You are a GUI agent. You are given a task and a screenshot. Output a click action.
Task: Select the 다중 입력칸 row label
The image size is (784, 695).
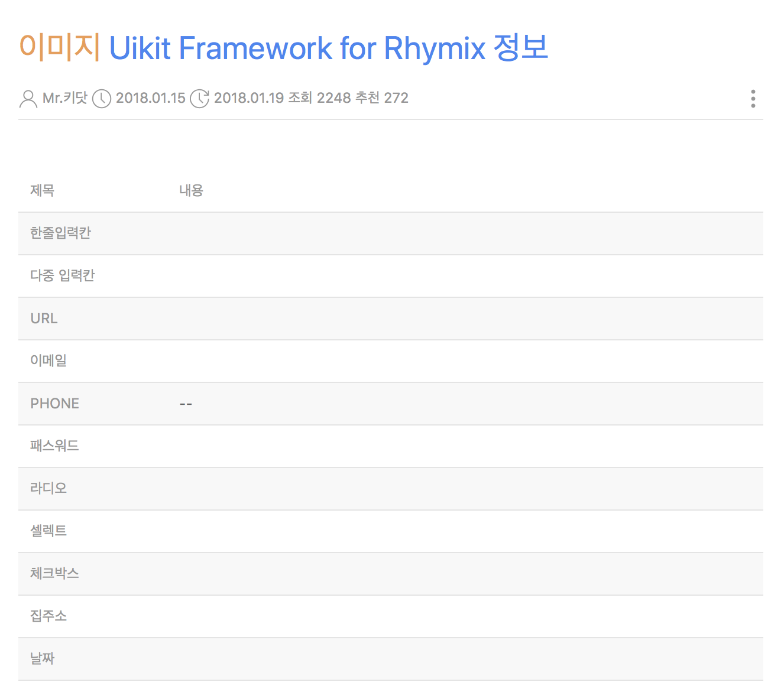coord(63,275)
